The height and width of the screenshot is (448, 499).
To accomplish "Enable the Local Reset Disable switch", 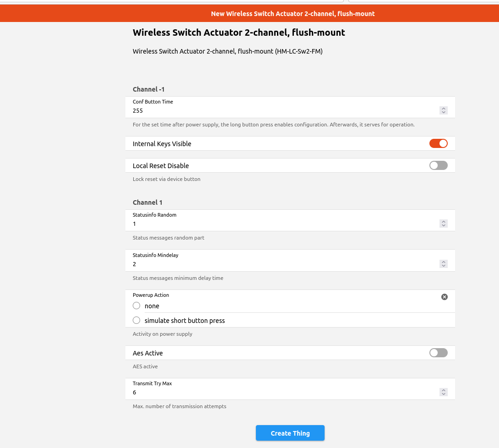I will [x=438, y=165].
